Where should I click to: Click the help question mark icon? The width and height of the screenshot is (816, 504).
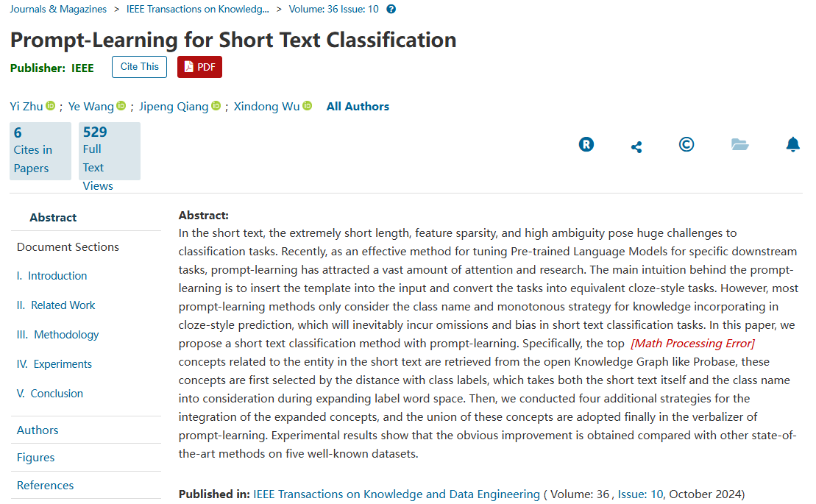click(391, 10)
